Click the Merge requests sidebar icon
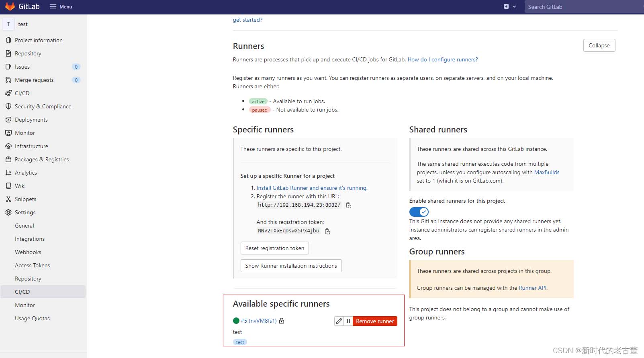 tap(8, 80)
